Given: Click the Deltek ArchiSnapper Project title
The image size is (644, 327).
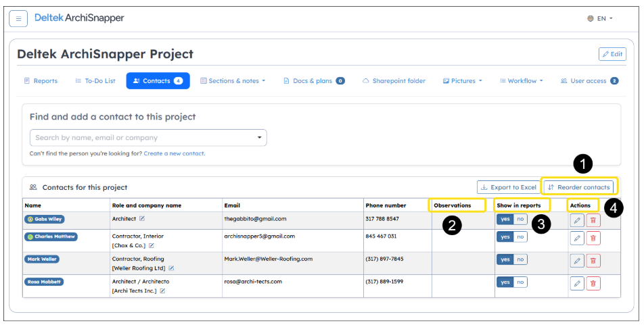Looking at the screenshot, I should point(105,54).
